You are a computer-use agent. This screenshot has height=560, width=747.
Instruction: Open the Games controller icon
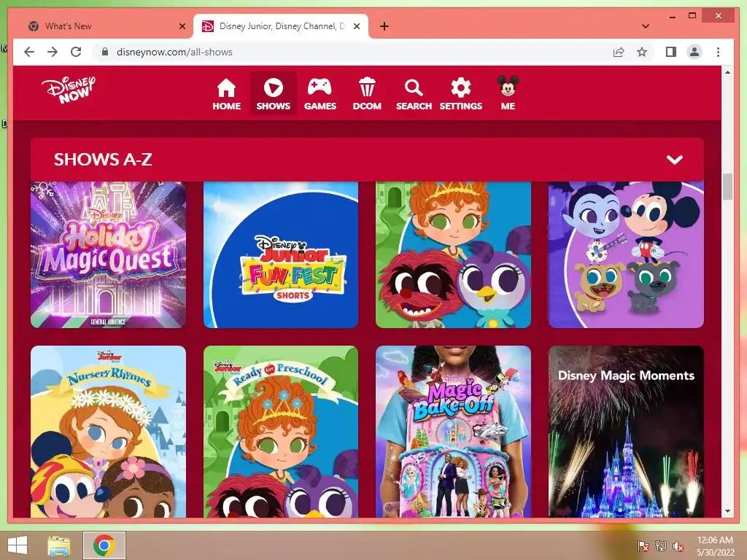click(x=320, y=87)
